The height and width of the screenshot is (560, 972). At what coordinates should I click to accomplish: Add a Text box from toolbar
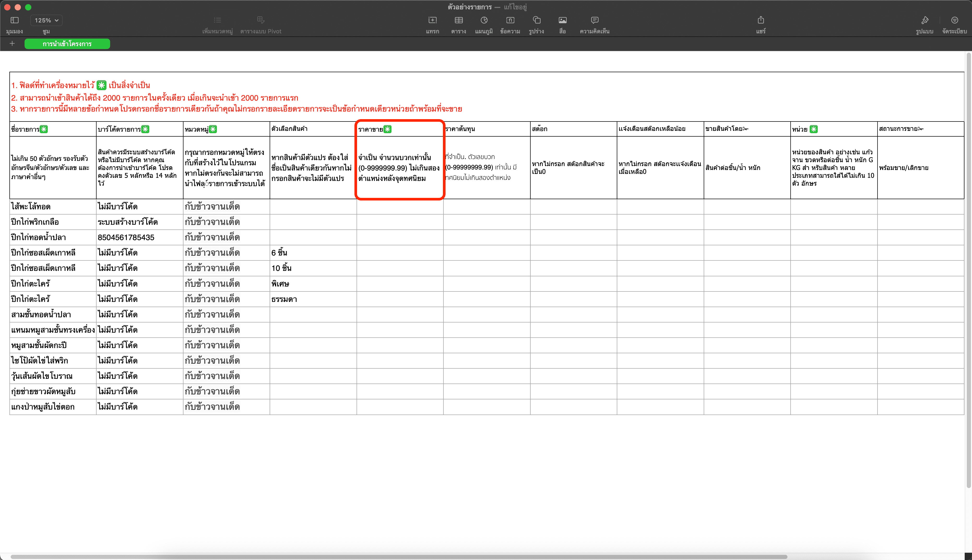[510, 20]
